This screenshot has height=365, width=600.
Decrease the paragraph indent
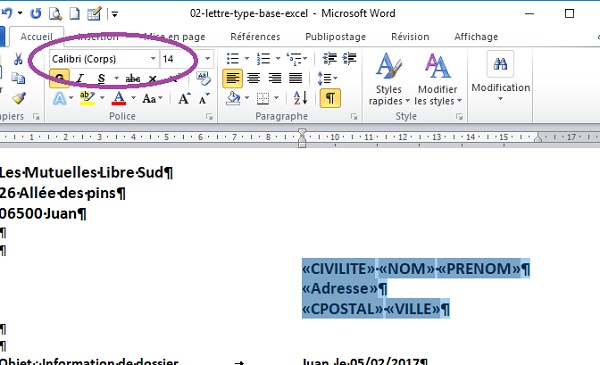(329, 59)
